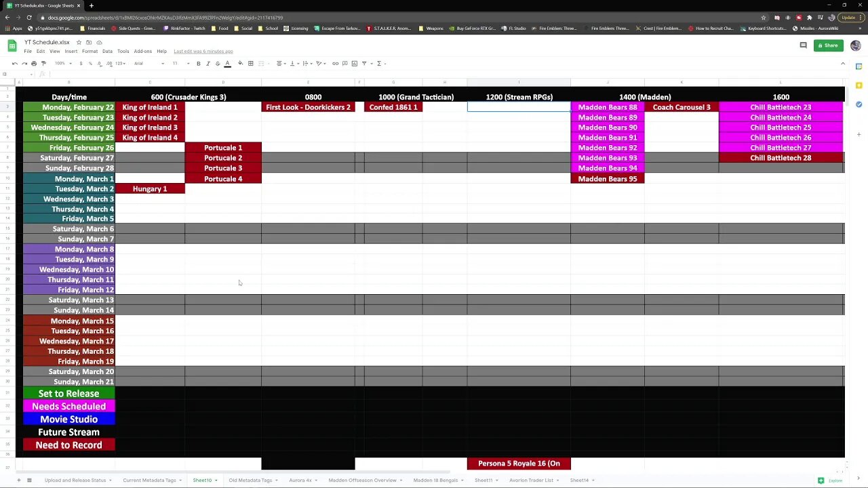Screen dimensions: 868x488
Task: Switch to the Upload and Release Status tab
Action: [75, 480]
